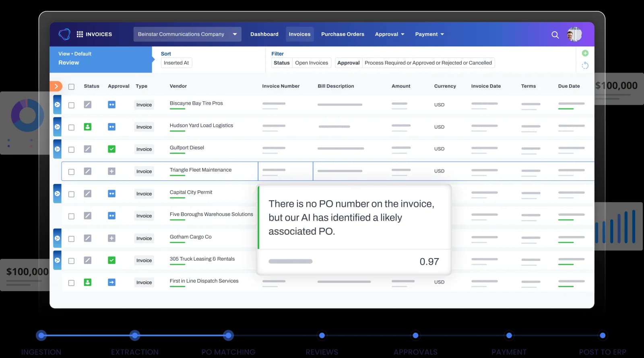This screenshot has width=644, height=358.
Task: Click plus approval icon for Triangle Fleet Maintenance
Action: click(111, 171)
